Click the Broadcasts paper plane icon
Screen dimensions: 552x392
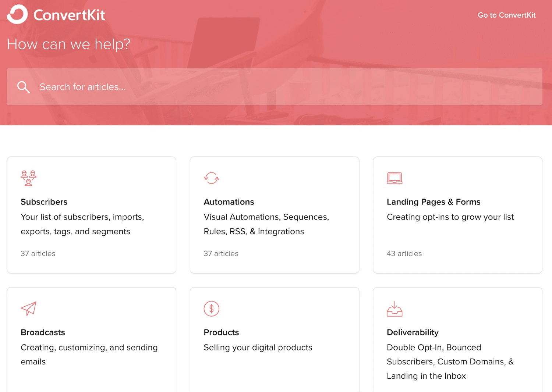coord(29,309)
